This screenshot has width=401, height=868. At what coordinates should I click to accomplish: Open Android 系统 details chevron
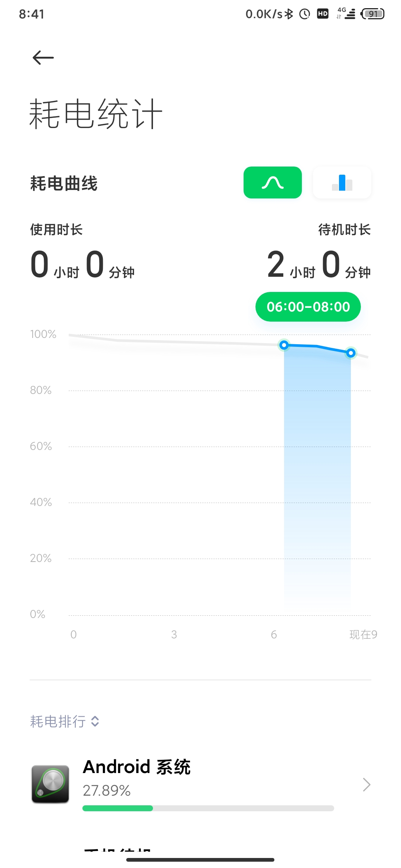click(366, 785)
